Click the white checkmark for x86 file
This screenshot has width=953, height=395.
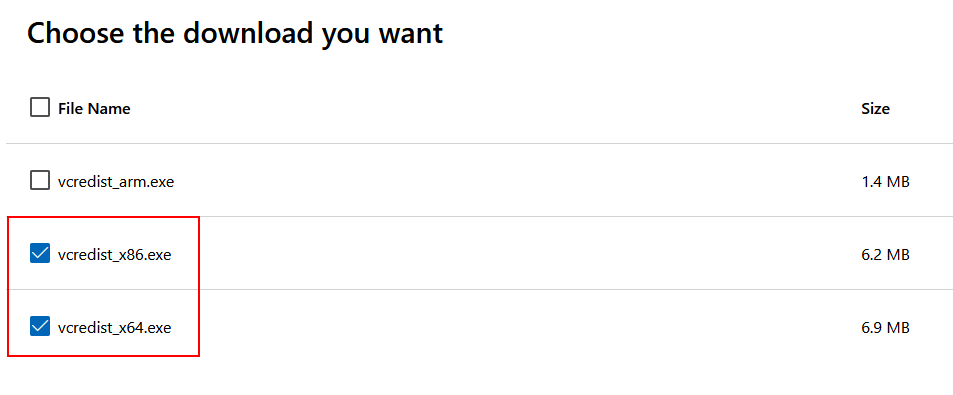(x=40, y=253)
